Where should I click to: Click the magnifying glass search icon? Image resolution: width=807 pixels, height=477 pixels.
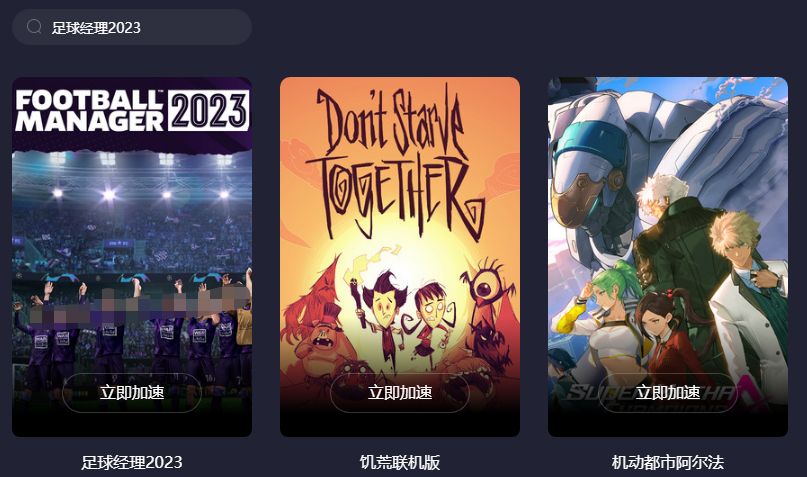pos(34,27)
